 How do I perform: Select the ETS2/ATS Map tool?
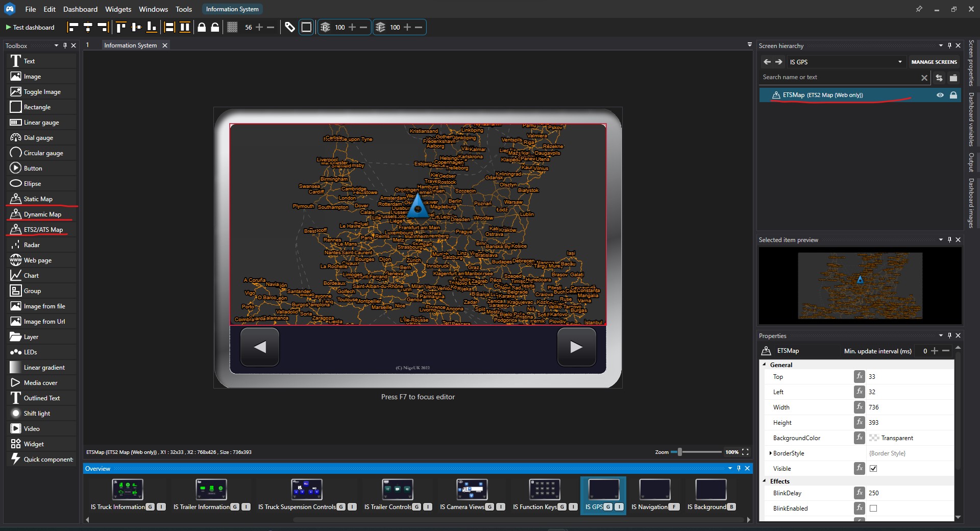point(42,229)
